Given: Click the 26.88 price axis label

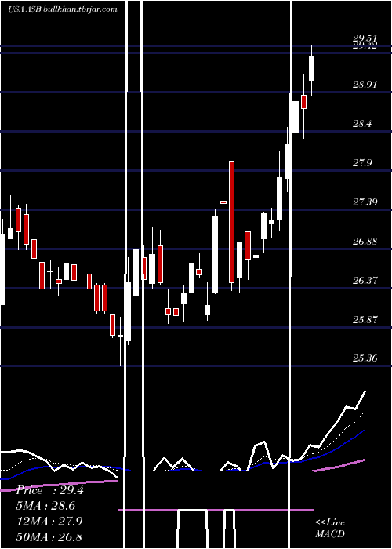Looking at the screenshot, I should click(x=365, y=242).
